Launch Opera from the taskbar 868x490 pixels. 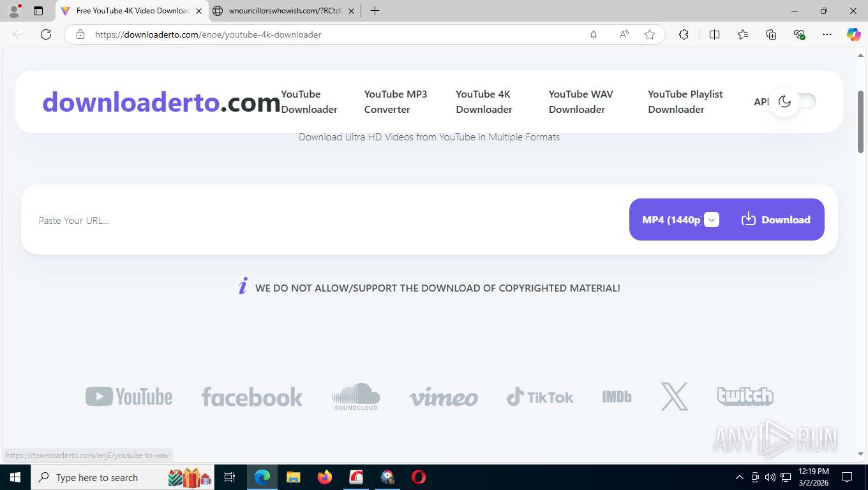pyautogui.click(x=419, y=477)
